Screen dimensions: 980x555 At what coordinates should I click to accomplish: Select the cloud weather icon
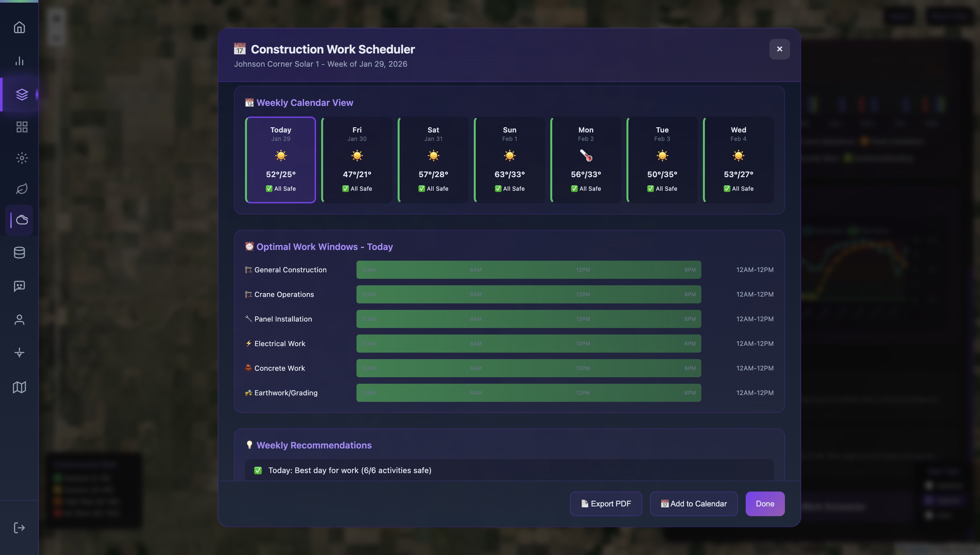(x=22, y=220)
